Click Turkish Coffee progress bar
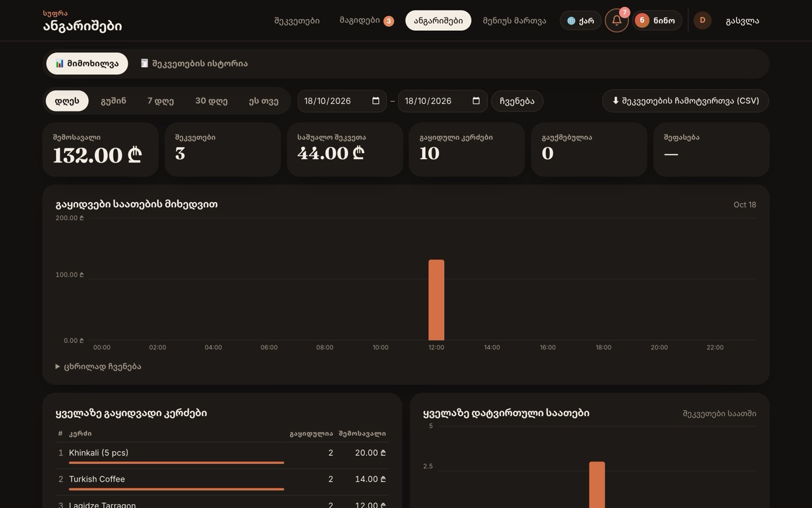812x508 pixels. pos(176,489)
